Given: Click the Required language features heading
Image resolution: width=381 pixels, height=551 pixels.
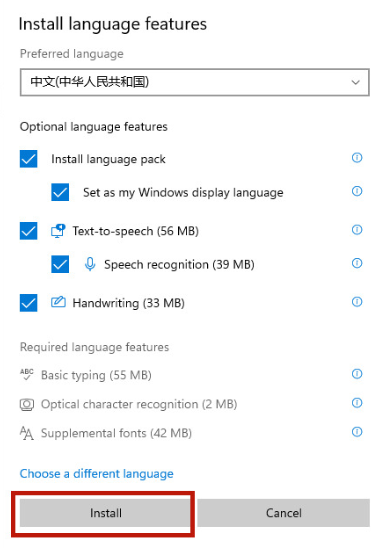Looking at the screenshot, I should tap(95, 347).
